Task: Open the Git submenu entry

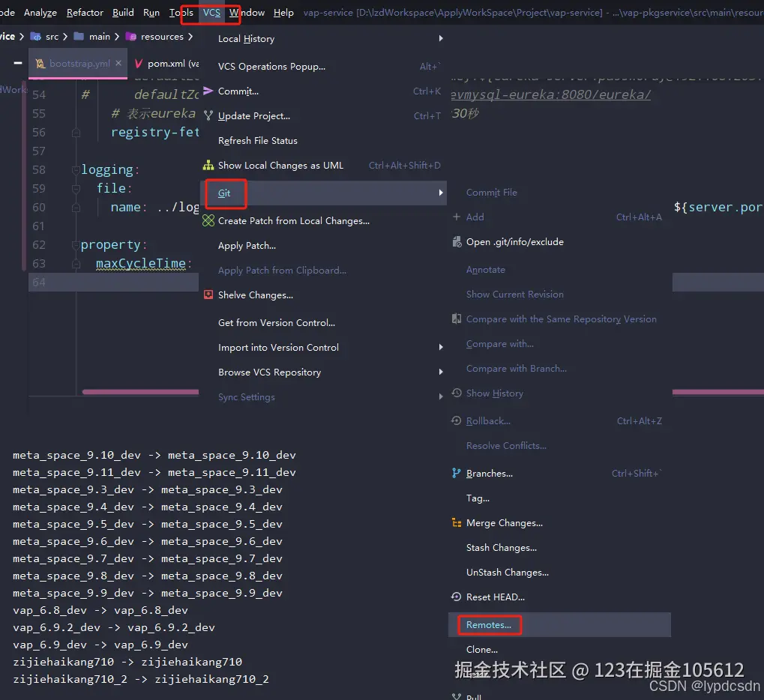Action: click(323, 193)
